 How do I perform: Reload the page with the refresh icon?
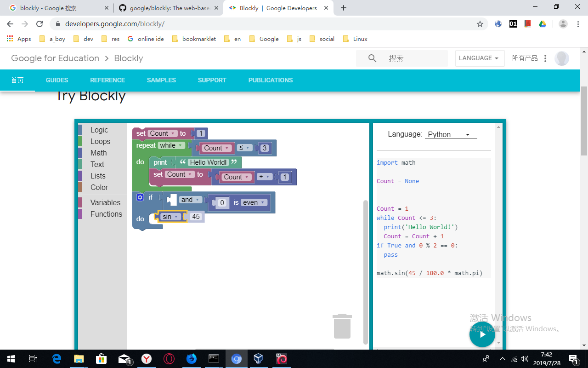pyautogui.click(x=40, y=24)
